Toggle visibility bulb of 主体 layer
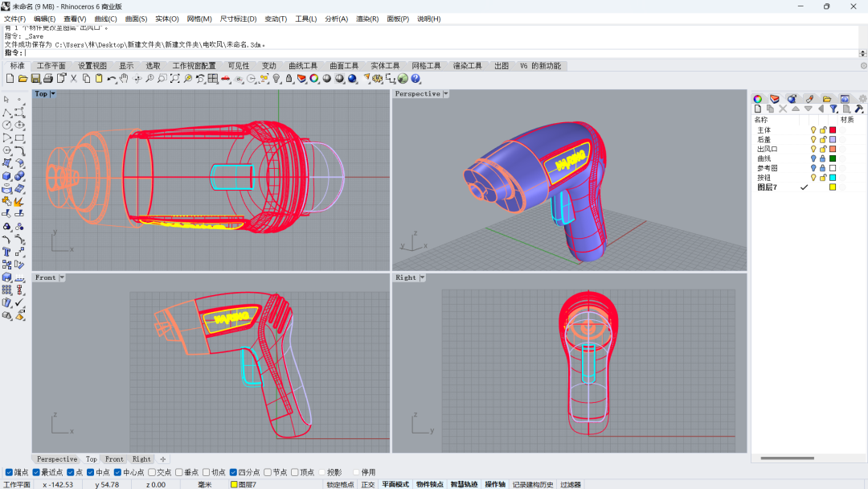This screenshot has height=489, width=868. click(x=813, y=130)
